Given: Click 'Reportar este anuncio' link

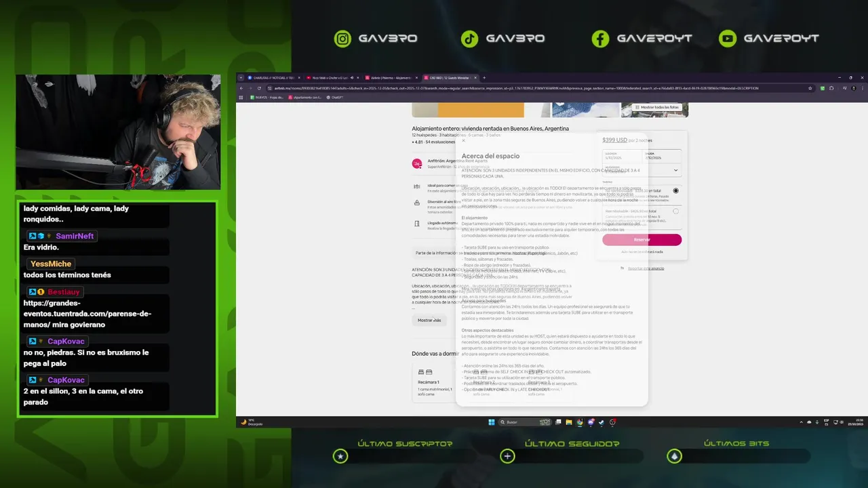Looking at the screenshot, I should point(646,268).
